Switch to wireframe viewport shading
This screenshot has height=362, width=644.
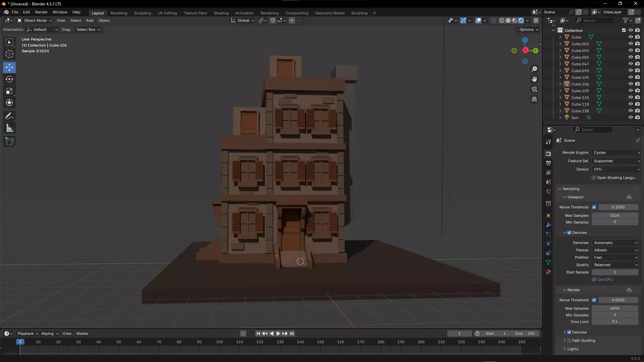click(502, 20)
